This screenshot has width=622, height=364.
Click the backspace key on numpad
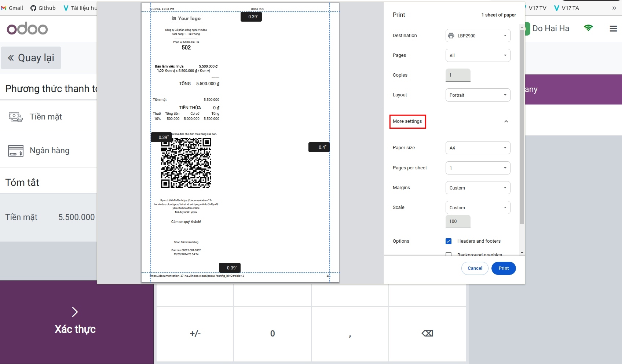pyautogui.click(x=427, y=334)
